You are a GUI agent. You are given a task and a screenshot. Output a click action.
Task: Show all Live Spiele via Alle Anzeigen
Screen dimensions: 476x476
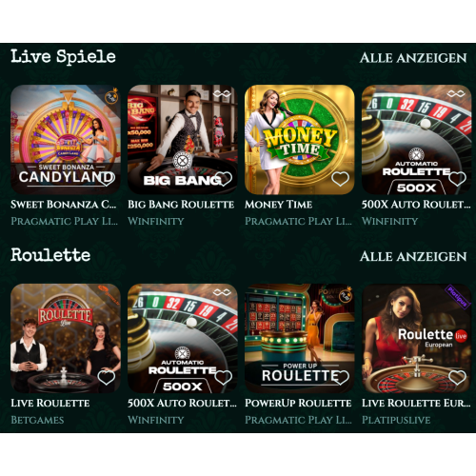[x=413, y=58]
